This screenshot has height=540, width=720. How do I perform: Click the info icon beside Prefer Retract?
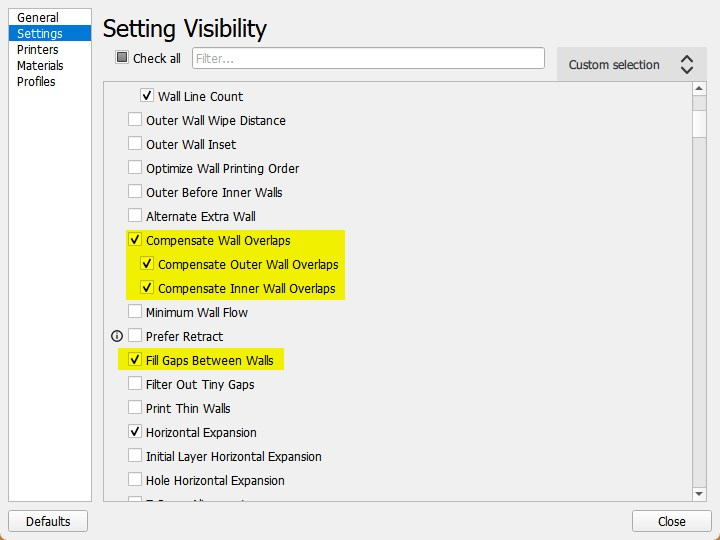(x=117, y=336)
